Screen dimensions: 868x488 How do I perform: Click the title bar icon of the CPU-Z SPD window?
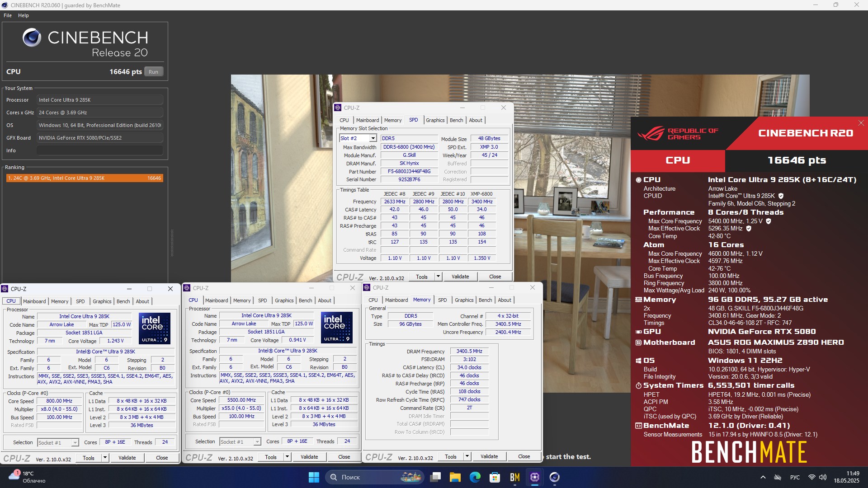point(338,108)
